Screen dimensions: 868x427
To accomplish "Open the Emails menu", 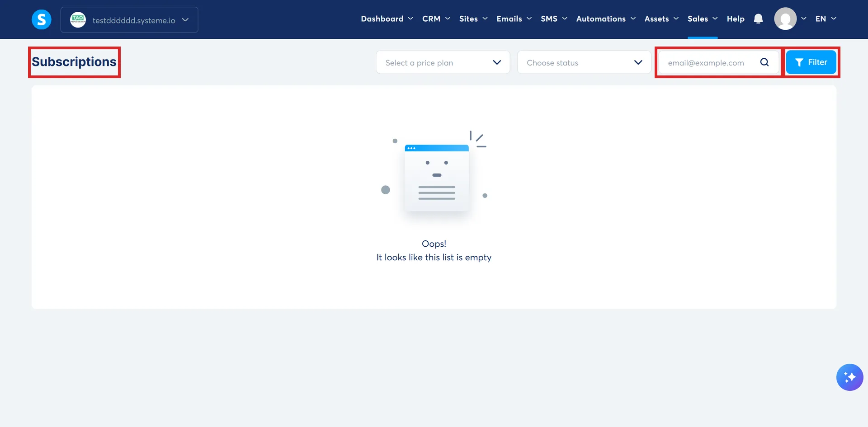I will 514,19.
